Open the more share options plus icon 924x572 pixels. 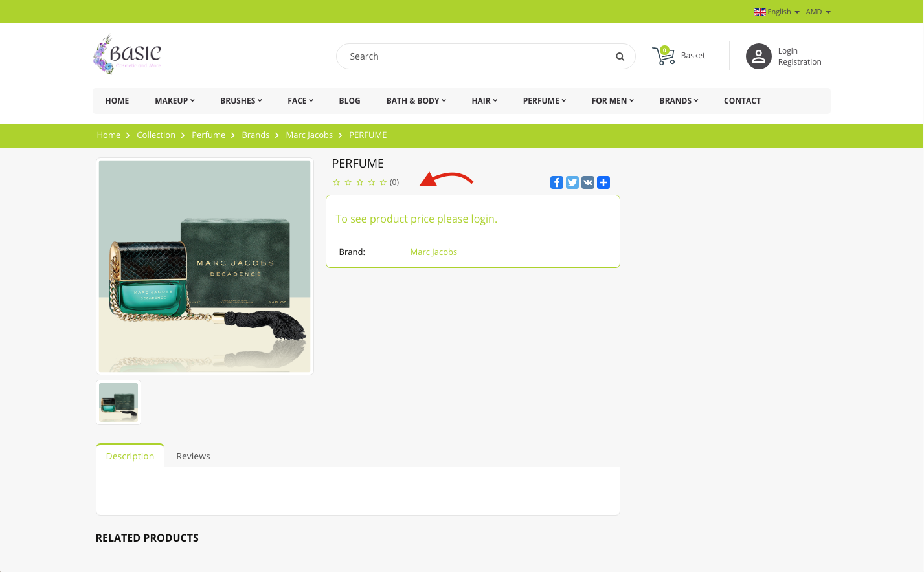pos(603,182)
